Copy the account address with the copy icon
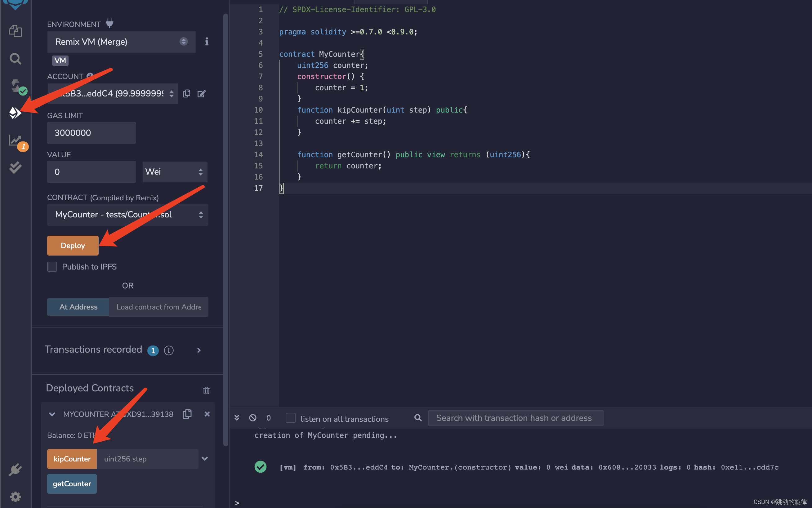Screen dimensions: 812x508 tap(187, 94)
